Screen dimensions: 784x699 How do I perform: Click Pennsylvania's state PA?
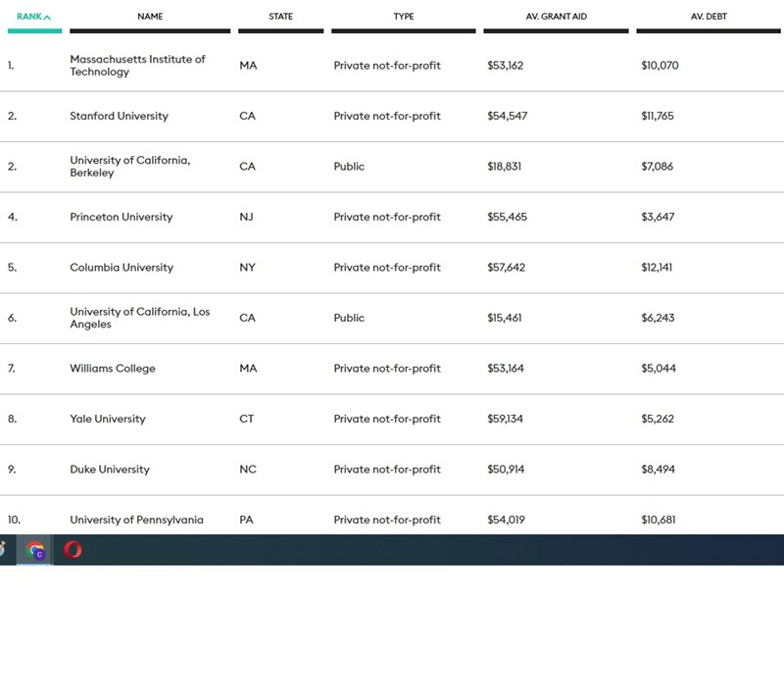(246, 521)
